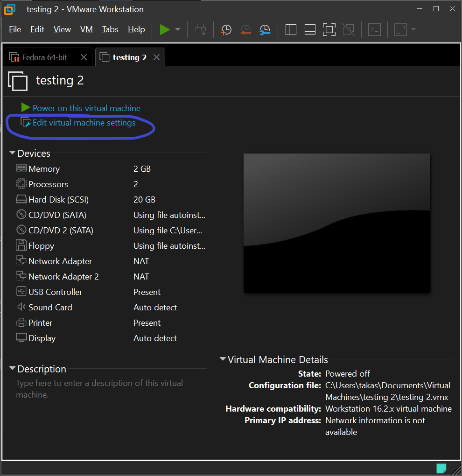Open the Tabs menu
The height and width of the screenshot is (476, 462).
point(110,29)
